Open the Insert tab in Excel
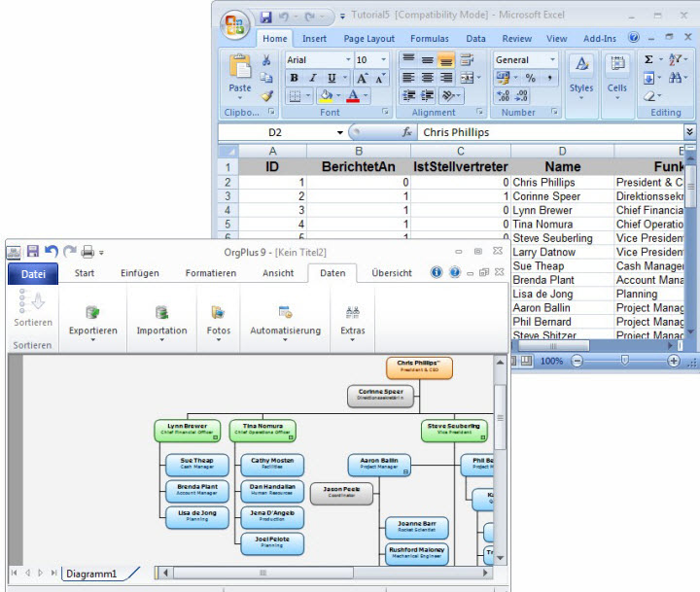700x592 pixels. click(x=314, y=39)
